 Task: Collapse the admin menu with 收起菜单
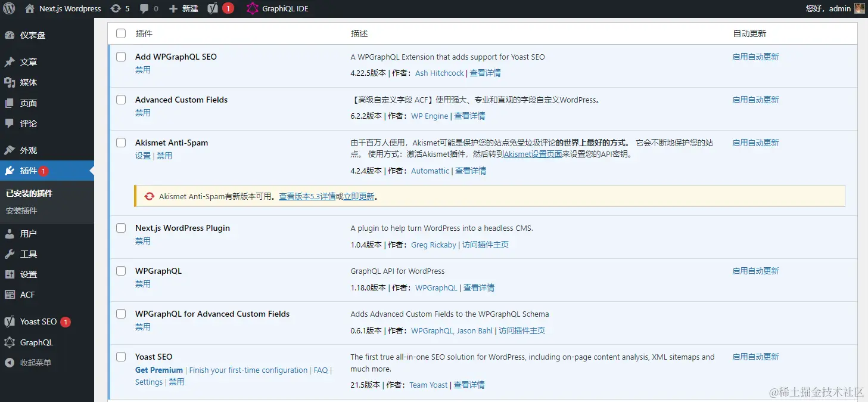click(x=35, y=363)
